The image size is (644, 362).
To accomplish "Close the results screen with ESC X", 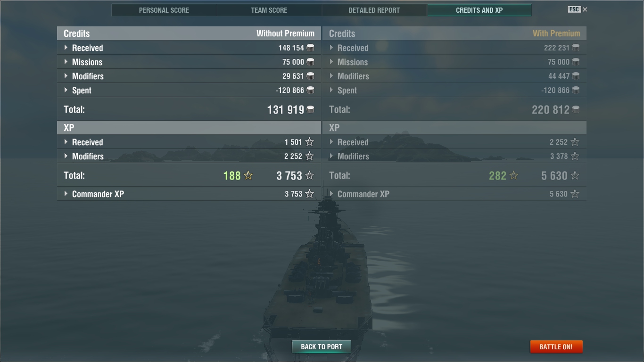I will (x=578, y=9).
